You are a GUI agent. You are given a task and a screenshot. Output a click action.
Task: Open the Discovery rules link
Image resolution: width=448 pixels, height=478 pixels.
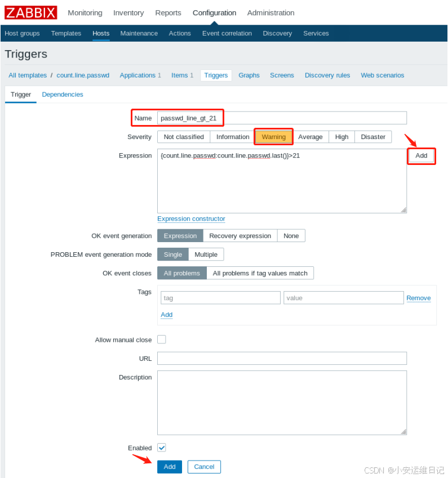tap(327, 75)
